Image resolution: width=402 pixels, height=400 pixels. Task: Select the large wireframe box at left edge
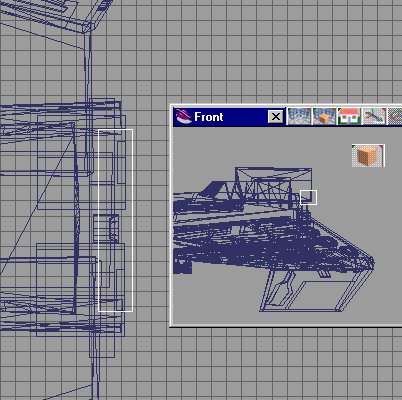pyautogui.click(x=56, y=166)
